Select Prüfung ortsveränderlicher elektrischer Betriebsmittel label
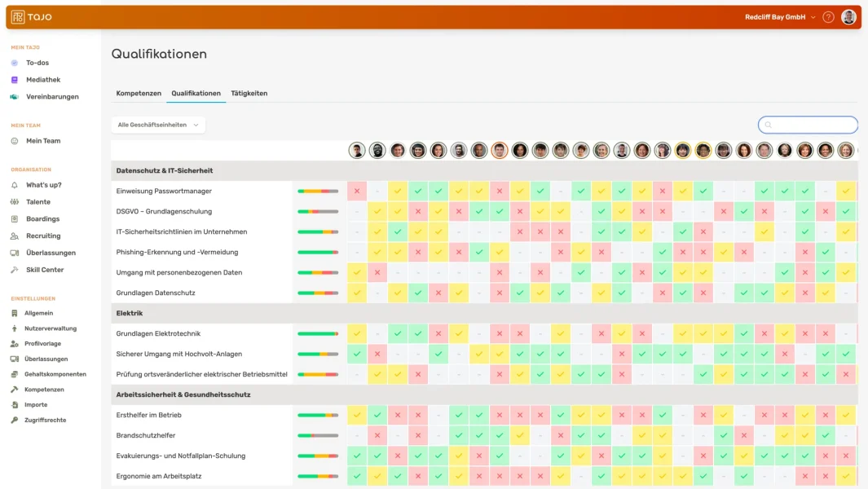Screen dimensions: 868x489 [x=201, y=374]
